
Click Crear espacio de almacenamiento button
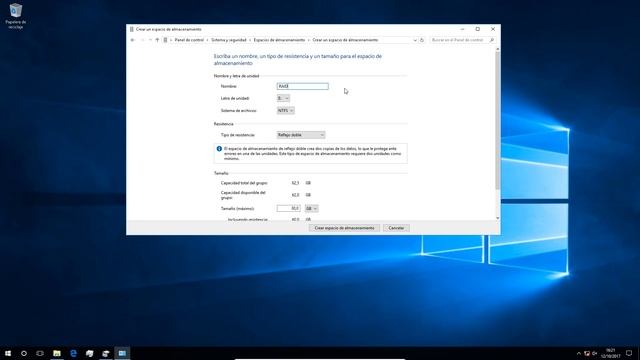pos(344,228)
